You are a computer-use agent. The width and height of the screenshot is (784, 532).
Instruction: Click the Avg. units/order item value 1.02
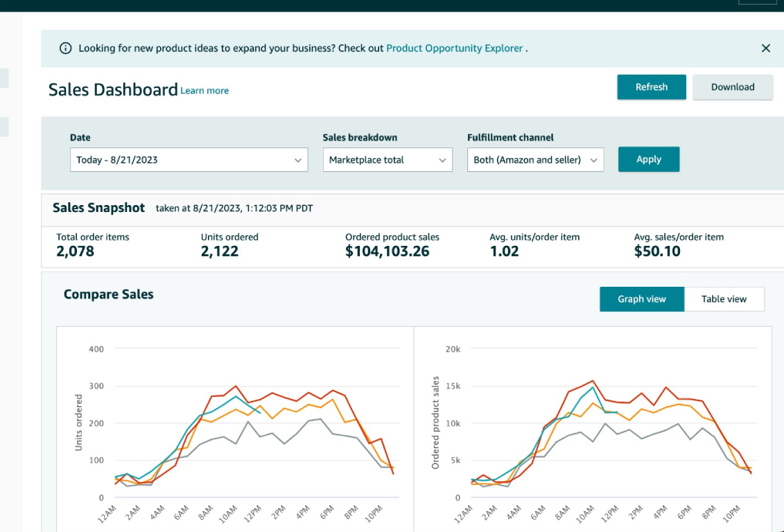504,251
